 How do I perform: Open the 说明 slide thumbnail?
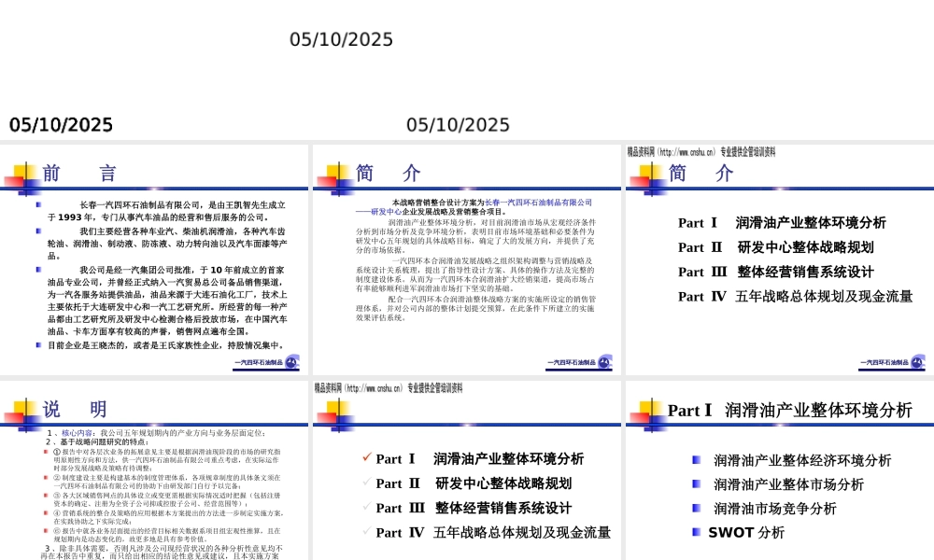(154, 470)
